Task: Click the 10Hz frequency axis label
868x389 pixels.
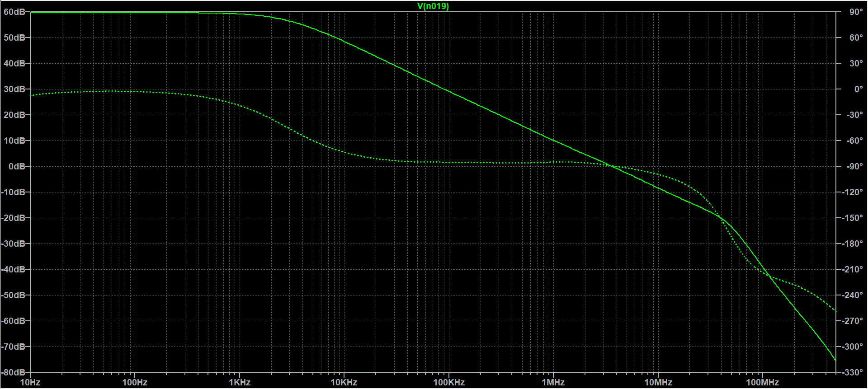Action: click(x=30, y=383)
